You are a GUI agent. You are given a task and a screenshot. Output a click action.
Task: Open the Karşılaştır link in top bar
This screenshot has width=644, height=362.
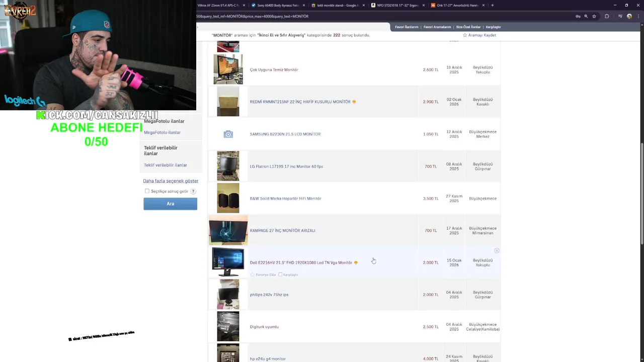click(x=493, y=27)
